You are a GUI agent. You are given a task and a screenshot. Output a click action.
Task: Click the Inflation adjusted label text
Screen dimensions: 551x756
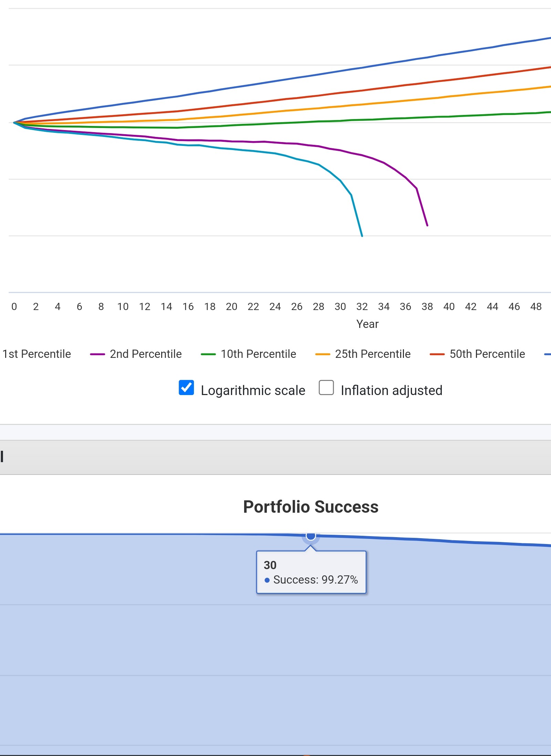point(391,391)
